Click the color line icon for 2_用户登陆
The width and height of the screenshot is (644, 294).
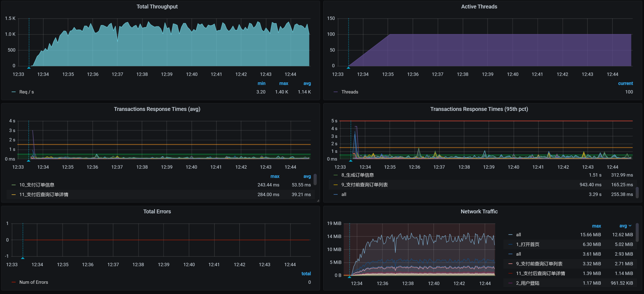tap(511, 283)
